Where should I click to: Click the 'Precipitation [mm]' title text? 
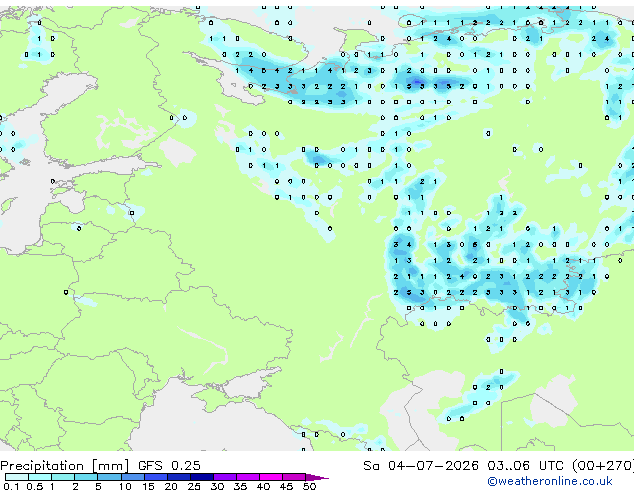[x=64, y=466]
